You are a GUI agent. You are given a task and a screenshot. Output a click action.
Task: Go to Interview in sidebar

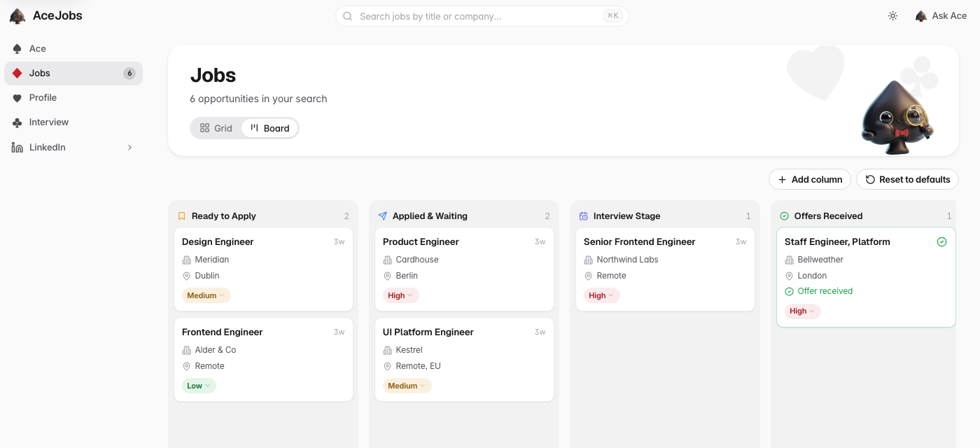[73, 122]
